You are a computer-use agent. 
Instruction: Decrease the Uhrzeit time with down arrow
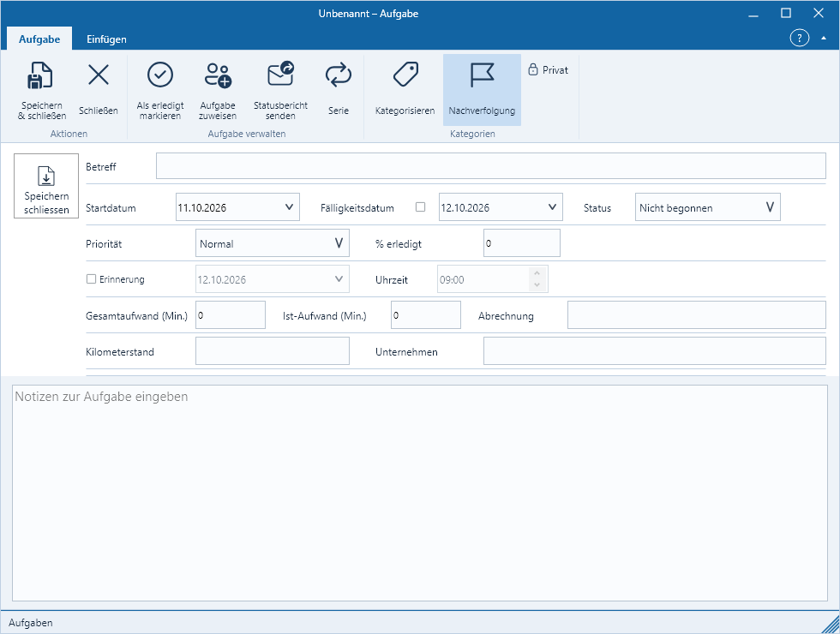[x=537, y=284]
